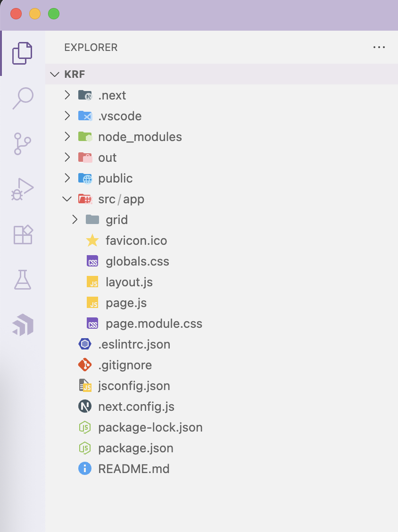Select the package.json file
This screenshot has width=398, height=532.
coord(135,448)
